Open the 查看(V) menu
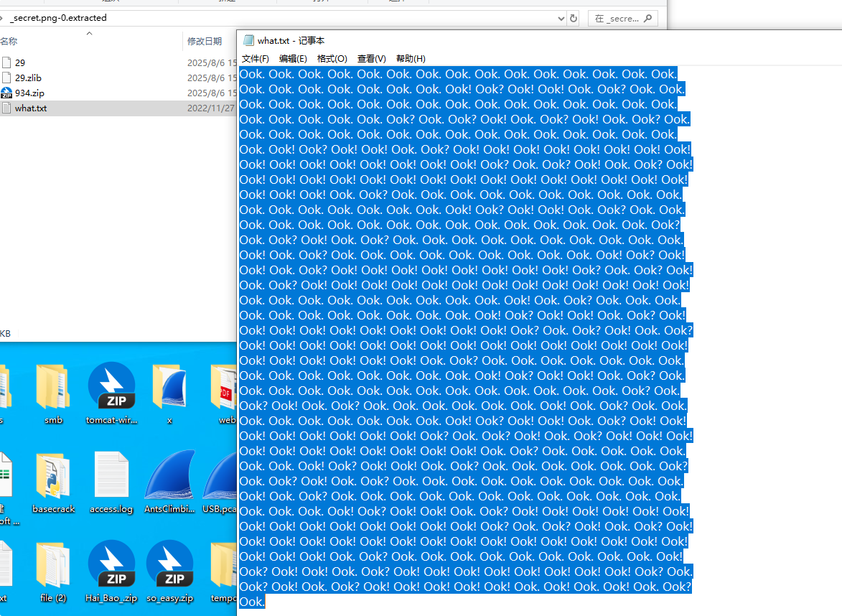Screen dimensions: 842x616 click(x=372, y=59)
